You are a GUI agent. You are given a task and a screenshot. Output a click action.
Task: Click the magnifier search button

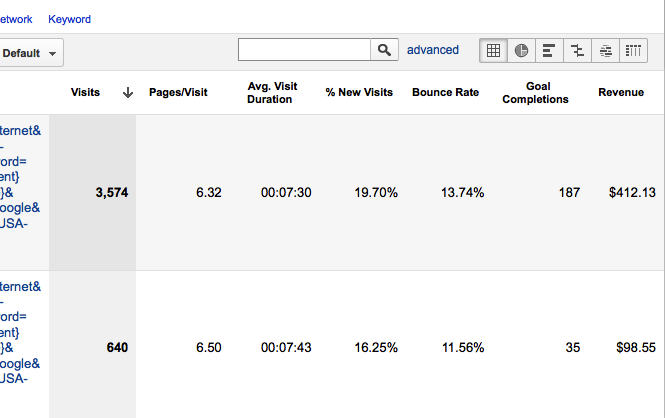coord(384,50)
